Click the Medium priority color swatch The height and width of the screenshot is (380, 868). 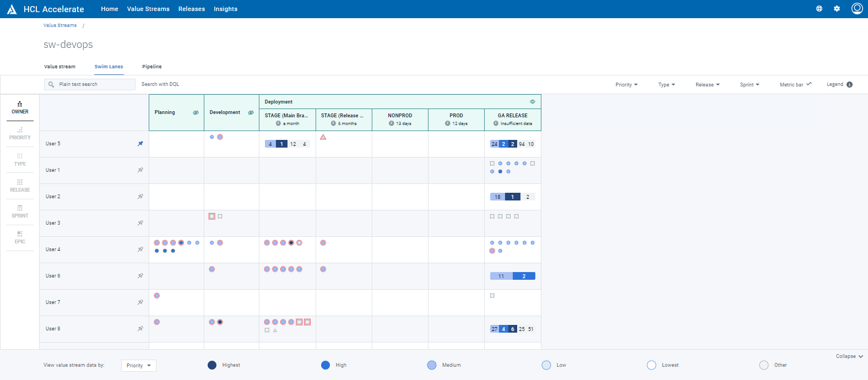pyautogui.click(x=432, y=365)
